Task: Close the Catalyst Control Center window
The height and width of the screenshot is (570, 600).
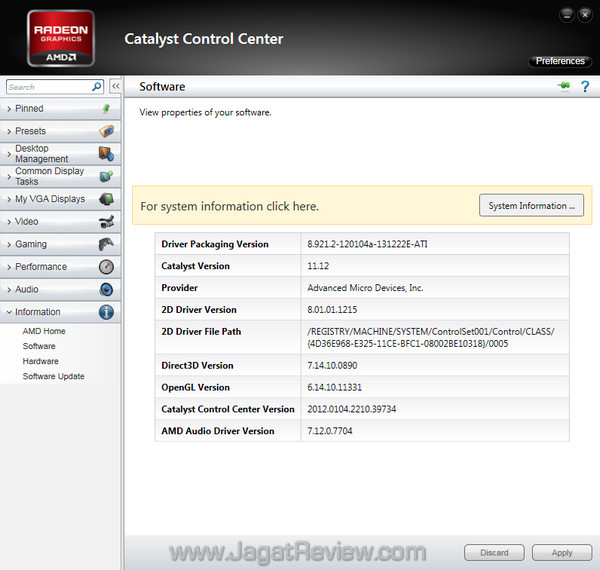Action: click(x=585, y=15)
